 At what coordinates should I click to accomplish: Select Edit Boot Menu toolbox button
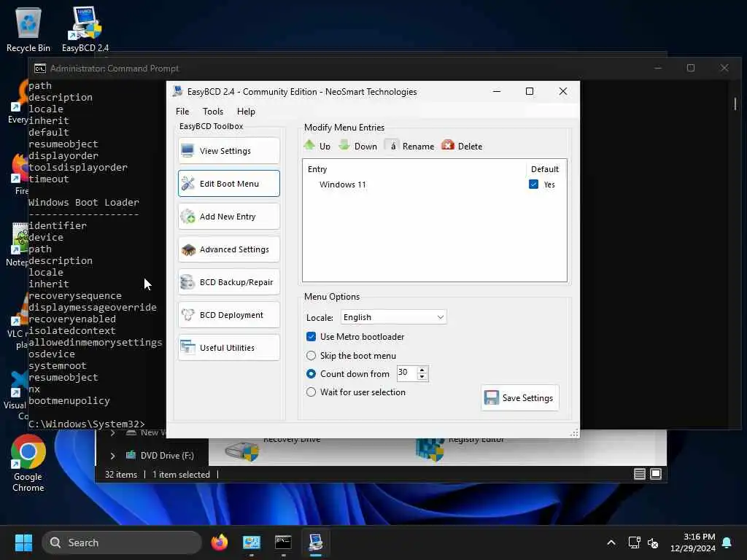point(228,184)
